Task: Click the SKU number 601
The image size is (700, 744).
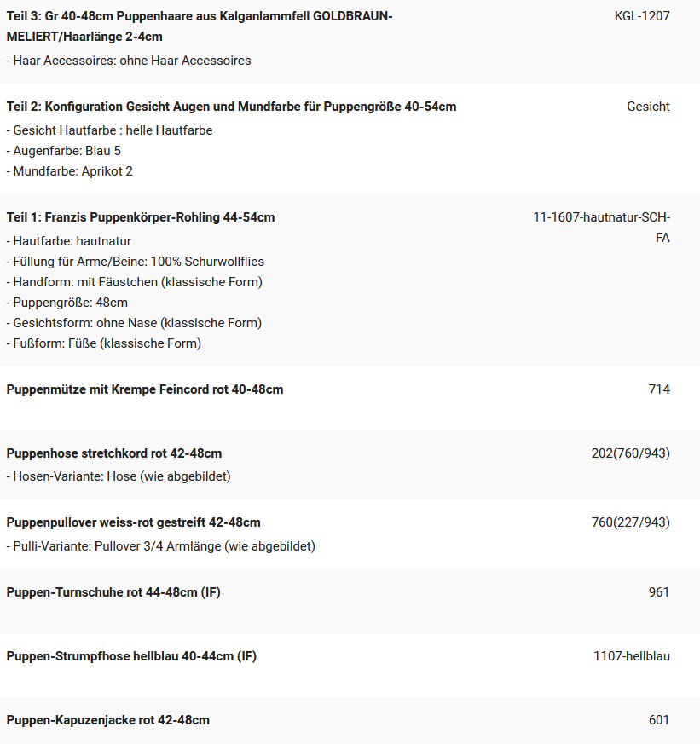Action: point(659,720)
